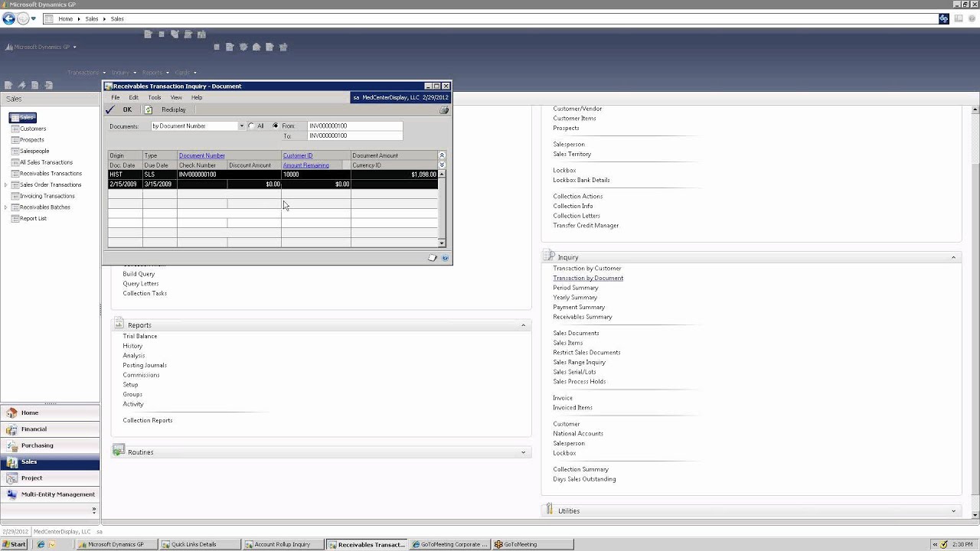Click the printer icon in inquiry window
The width and height of the screenshot is (980, 551).
click(444, 110)
